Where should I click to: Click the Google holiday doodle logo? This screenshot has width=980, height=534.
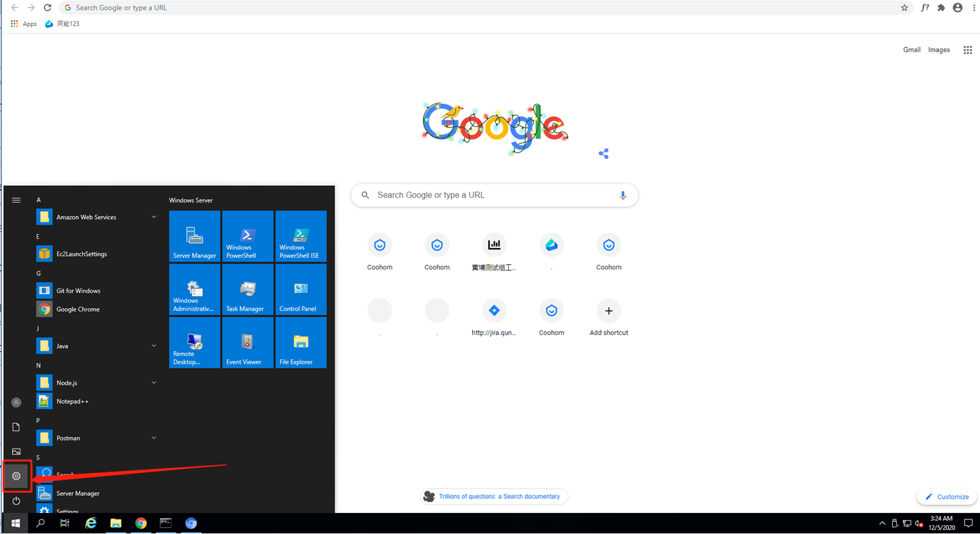pyautogui.click(x=495, y=128)
